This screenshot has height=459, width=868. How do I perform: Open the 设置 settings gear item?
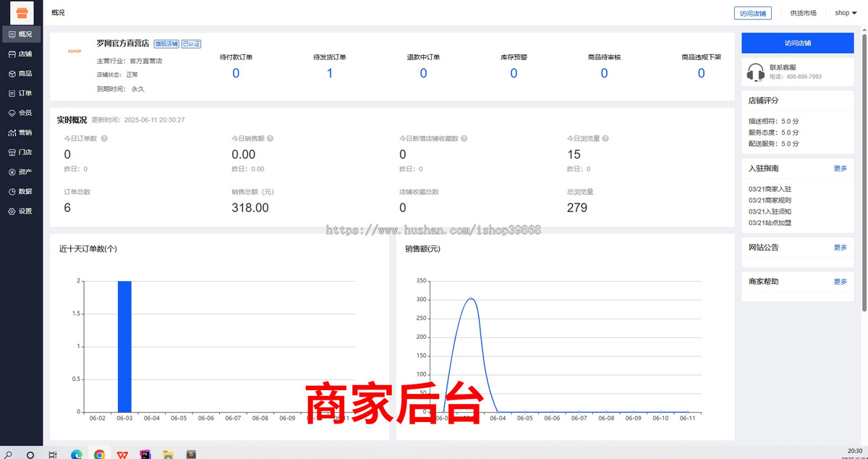pyautogui.click(x=21, y=211)
